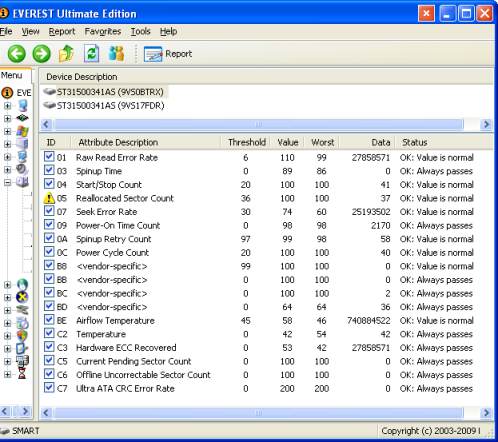
Task: Select the Software icon in the tree
Action: pos(22,323)
